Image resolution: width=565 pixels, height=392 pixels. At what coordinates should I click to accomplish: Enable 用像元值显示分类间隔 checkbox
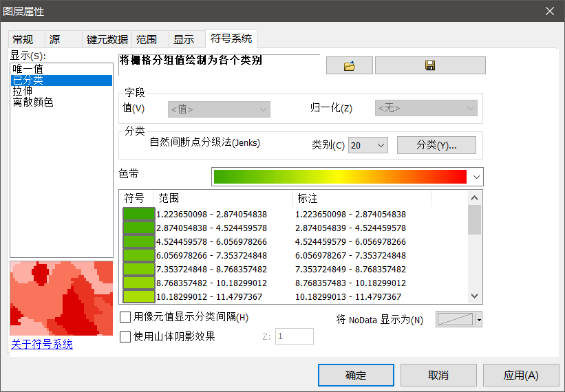(x=125, y=317)
